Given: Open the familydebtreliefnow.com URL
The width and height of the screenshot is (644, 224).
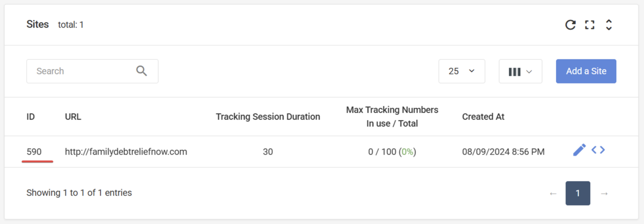Looking at the screenshot, I should [x=126, y=152].
